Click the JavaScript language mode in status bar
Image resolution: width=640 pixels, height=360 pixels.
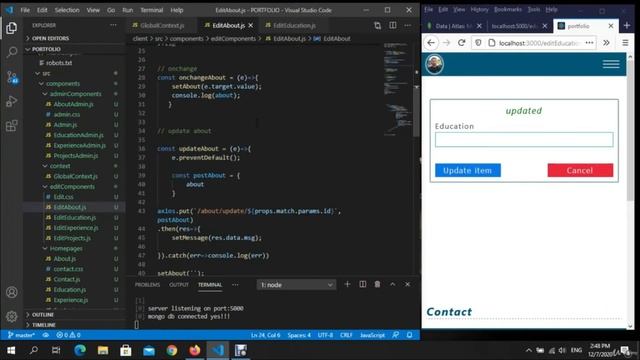click(372, 335)
